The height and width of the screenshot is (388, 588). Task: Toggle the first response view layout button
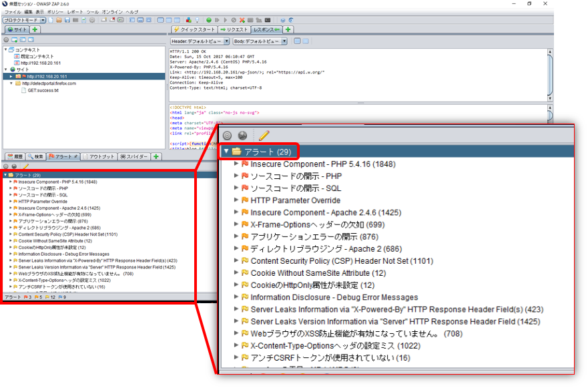coord(160,20)
